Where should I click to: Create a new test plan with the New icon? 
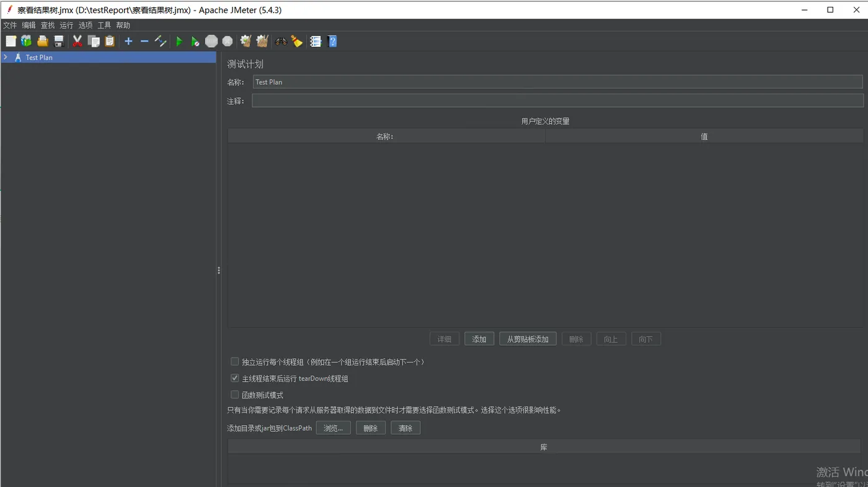pyautogui.click(x=11, y=42)
